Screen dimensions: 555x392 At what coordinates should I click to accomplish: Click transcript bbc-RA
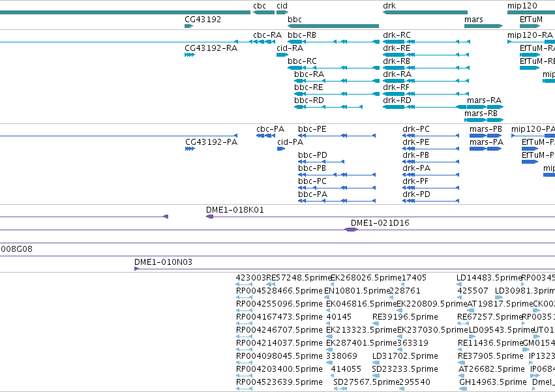click(x=337, y=81)
